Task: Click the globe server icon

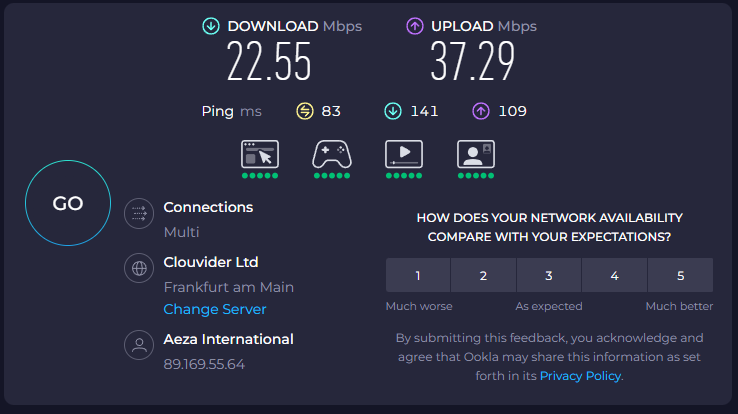Action: (137, 268)
